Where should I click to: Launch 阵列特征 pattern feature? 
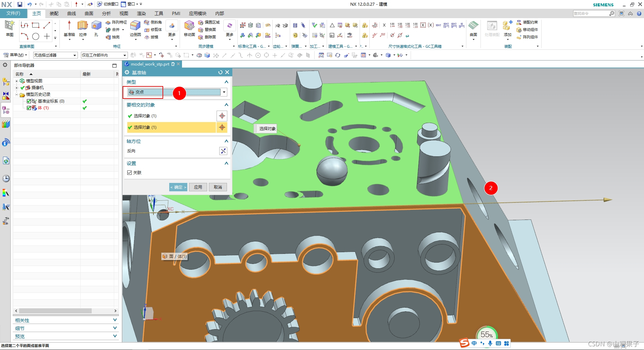(116, 22)
